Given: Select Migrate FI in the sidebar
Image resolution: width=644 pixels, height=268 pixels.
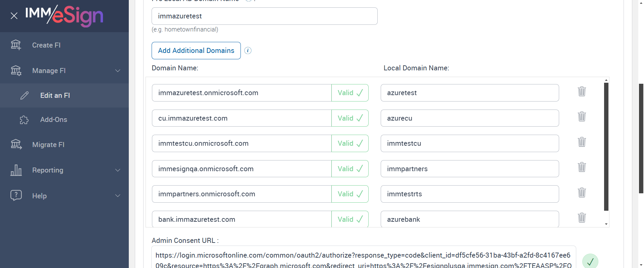Looking at the screenshot, I should [x=48, y=145].
